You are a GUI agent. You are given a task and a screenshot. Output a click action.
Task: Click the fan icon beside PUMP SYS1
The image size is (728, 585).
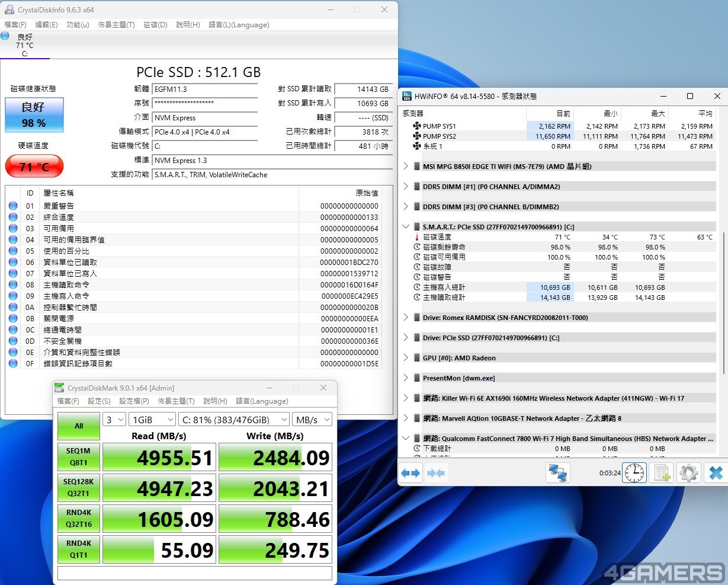(417, 126)
